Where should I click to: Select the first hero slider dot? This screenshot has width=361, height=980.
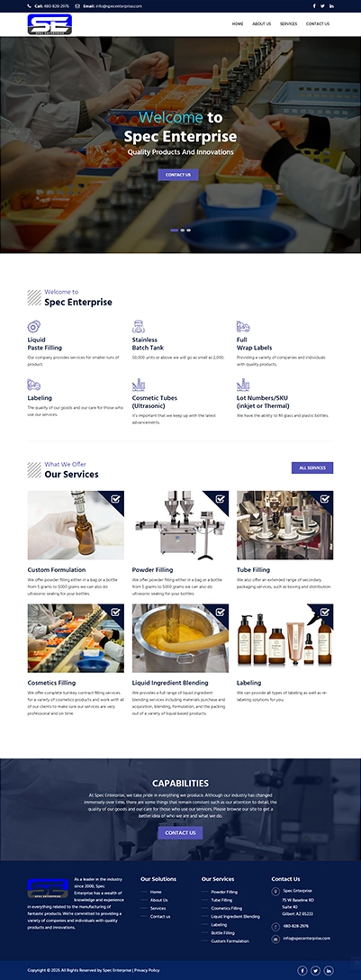coord(175,230)
